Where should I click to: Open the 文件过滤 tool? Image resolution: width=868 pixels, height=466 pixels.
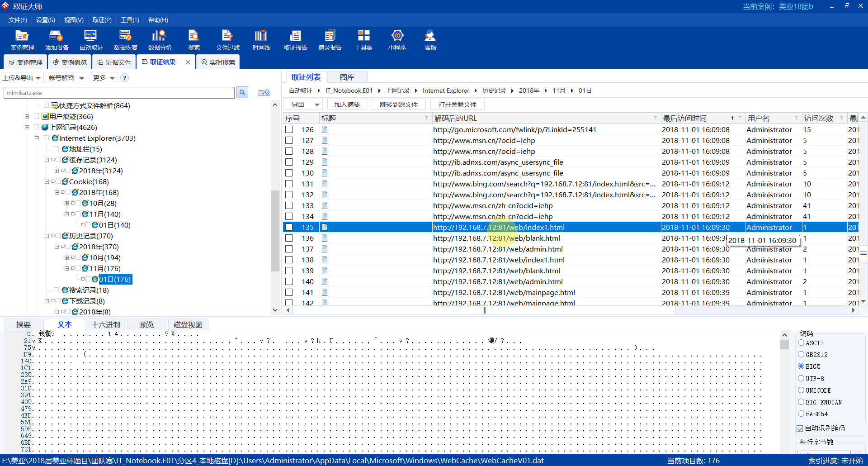click(x=227, y=40)
